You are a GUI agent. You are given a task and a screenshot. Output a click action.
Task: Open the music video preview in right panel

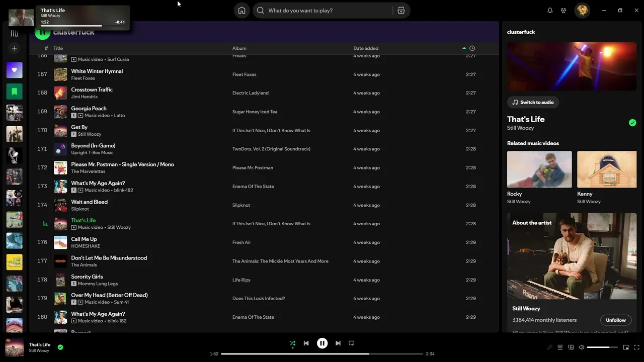(x=572, y=66)
